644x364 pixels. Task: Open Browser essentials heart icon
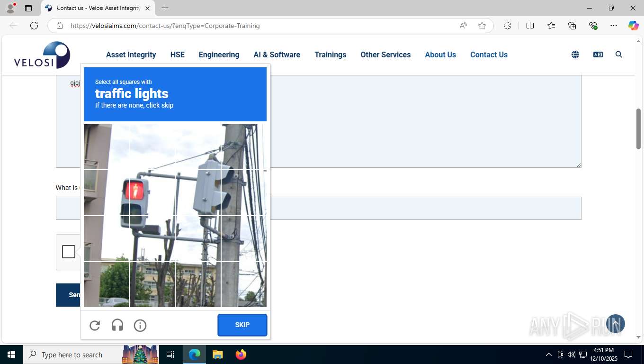(x=593, y=26)
